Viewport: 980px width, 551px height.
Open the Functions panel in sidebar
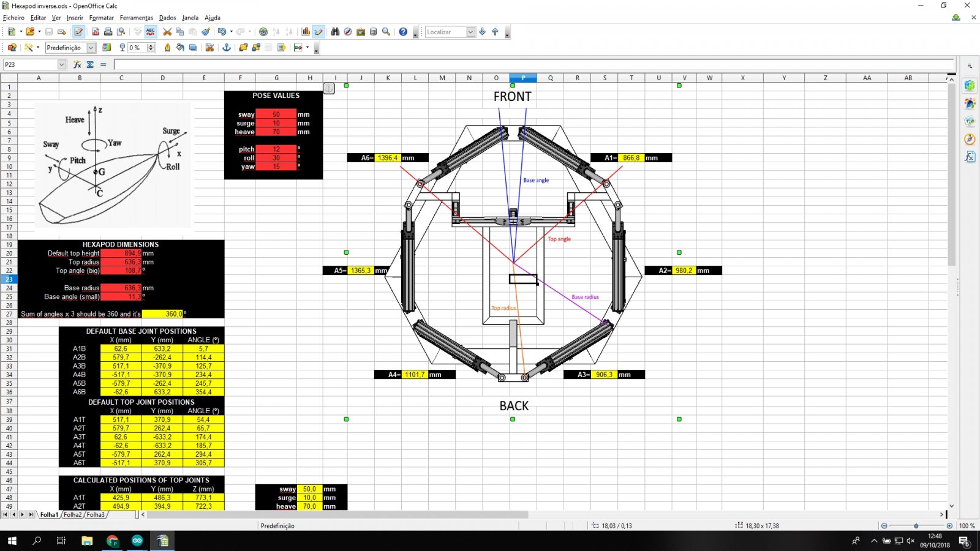(970, 157)
